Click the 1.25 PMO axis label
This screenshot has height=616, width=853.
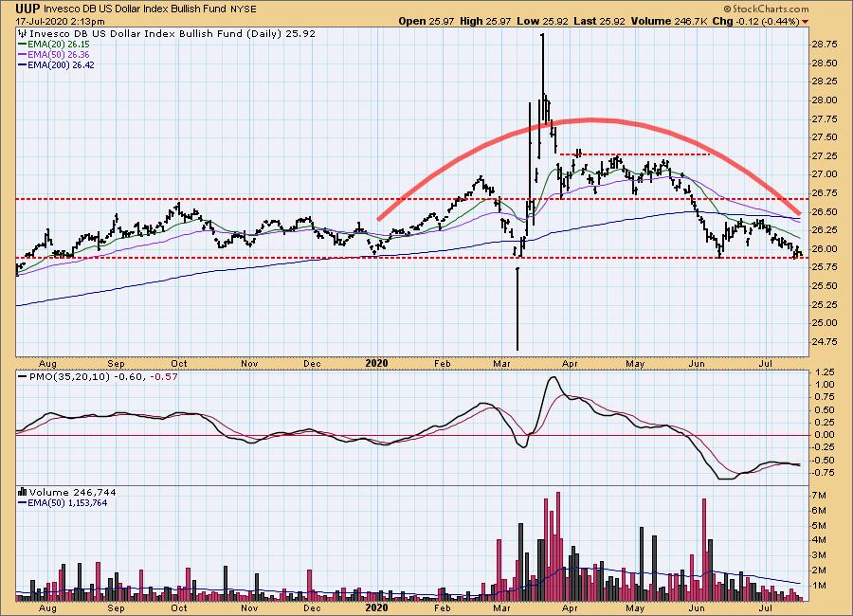coord(826,372)
